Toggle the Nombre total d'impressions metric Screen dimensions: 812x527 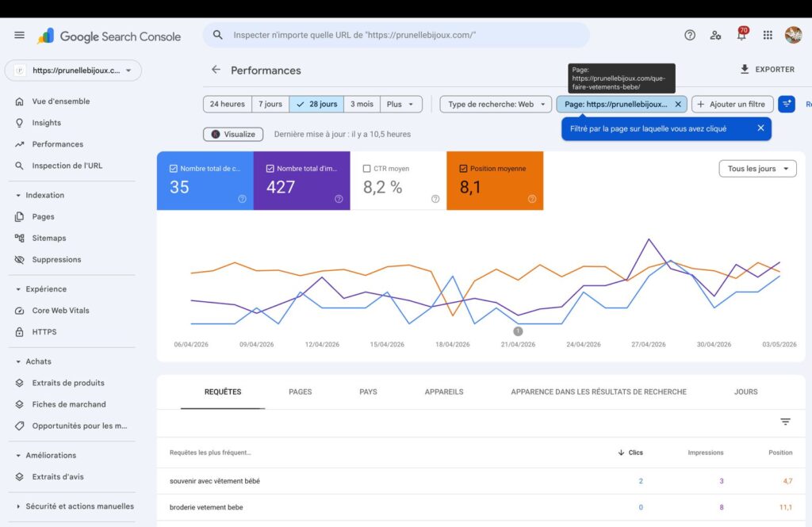tap(302, 181)
